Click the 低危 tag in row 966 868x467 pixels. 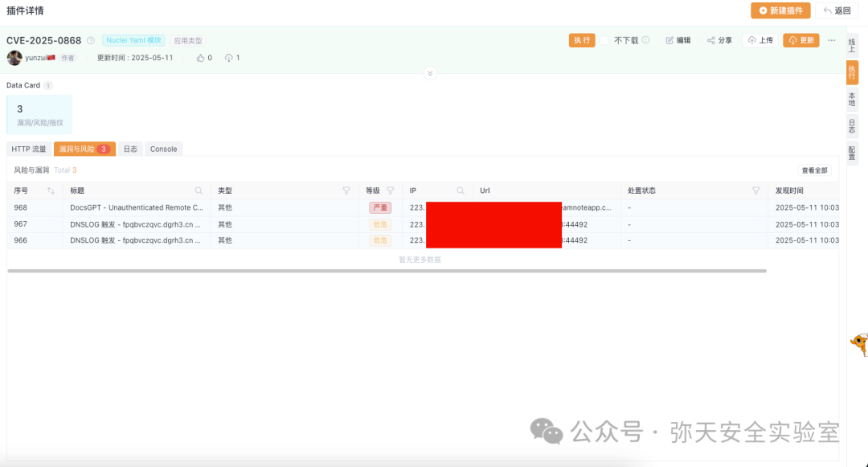pyautogui.click(x=380, y=240)
